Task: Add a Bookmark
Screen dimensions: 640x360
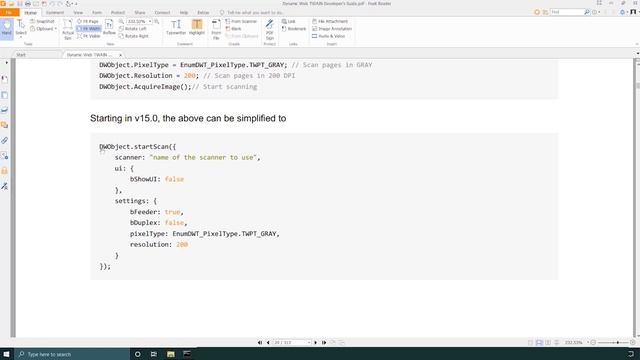Action: coord(294,29)
